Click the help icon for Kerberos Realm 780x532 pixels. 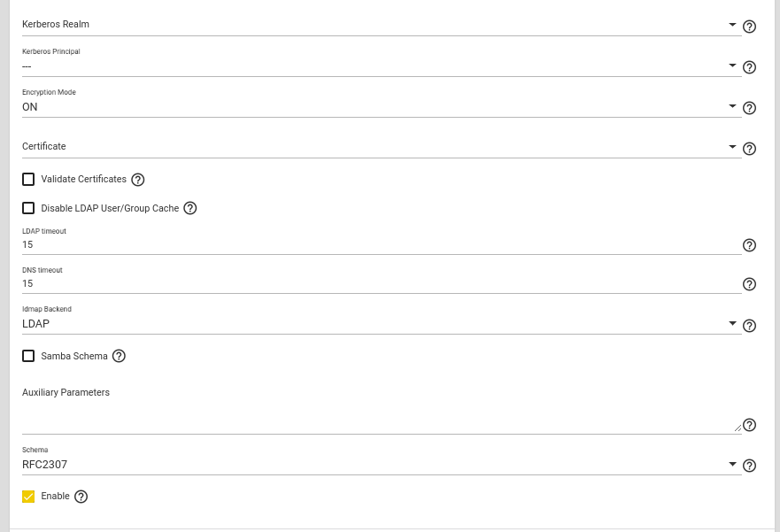[x=749, y=27]
